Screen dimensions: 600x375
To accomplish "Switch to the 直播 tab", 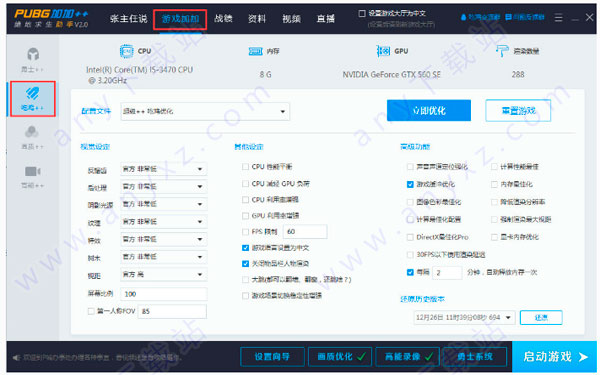I will (326, 18).
